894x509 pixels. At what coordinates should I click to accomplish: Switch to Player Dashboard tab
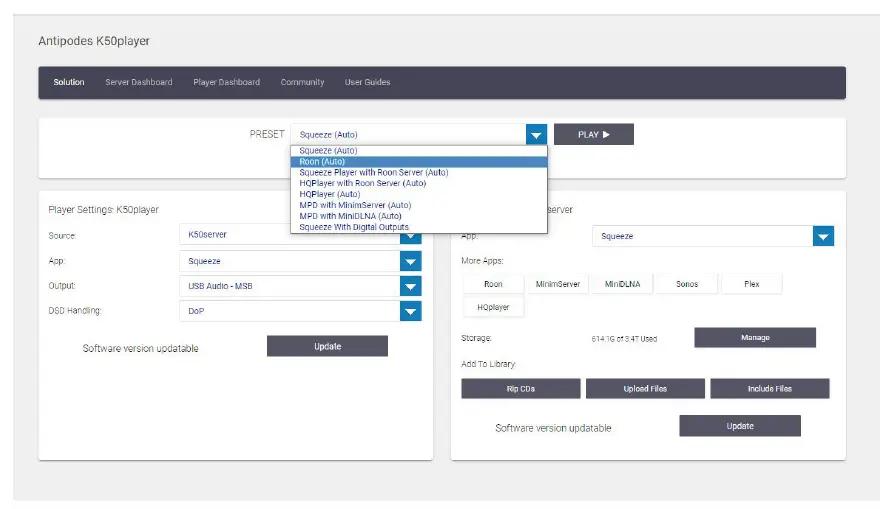(x=226, y=82)
